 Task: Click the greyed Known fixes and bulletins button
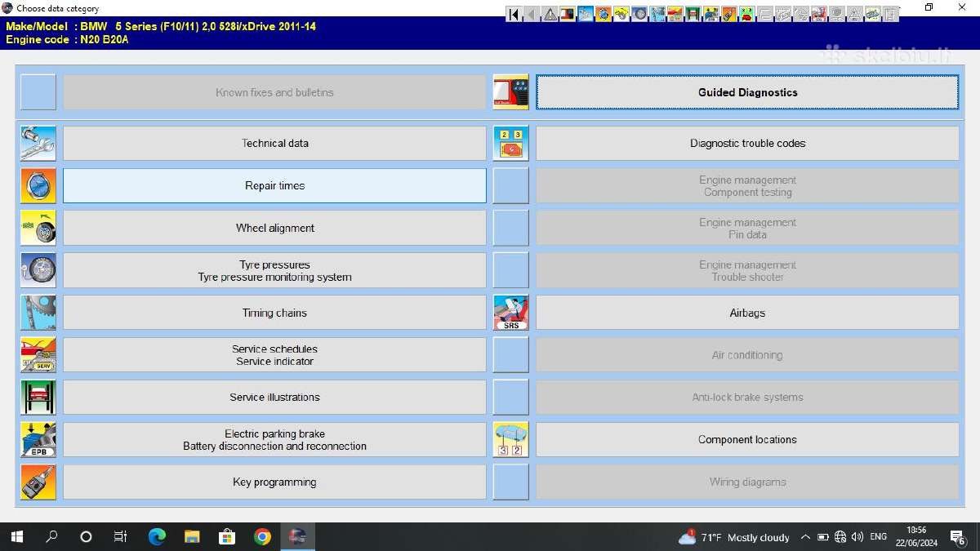coord(274,92)
